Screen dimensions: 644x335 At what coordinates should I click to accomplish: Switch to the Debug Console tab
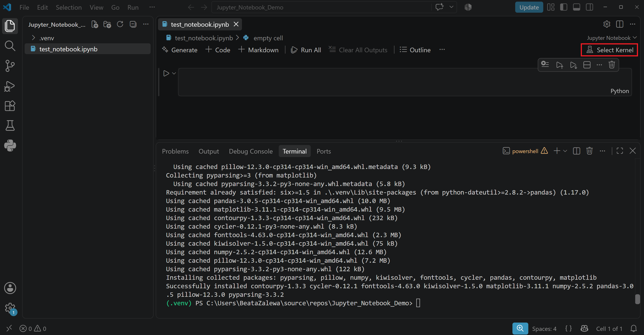pos(251,151)
